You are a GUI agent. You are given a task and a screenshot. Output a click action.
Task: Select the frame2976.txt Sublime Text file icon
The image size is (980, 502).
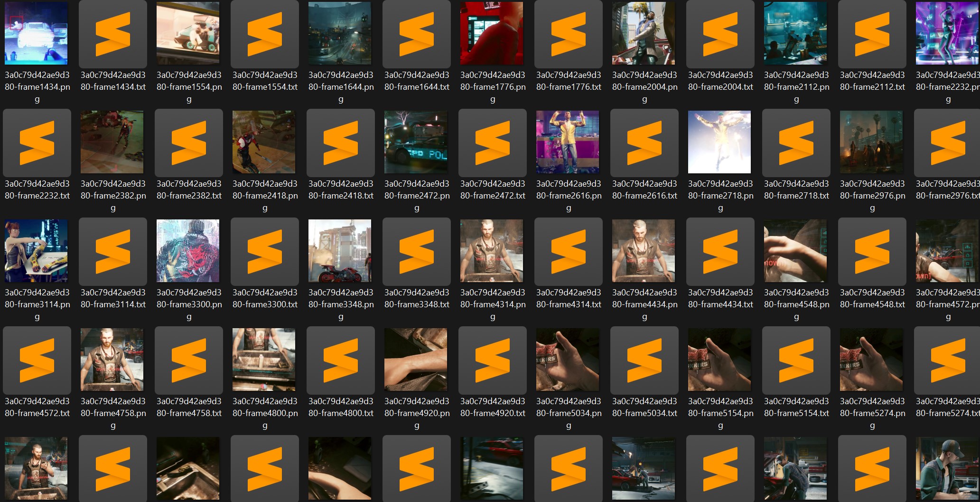click(x=947, y=142)
